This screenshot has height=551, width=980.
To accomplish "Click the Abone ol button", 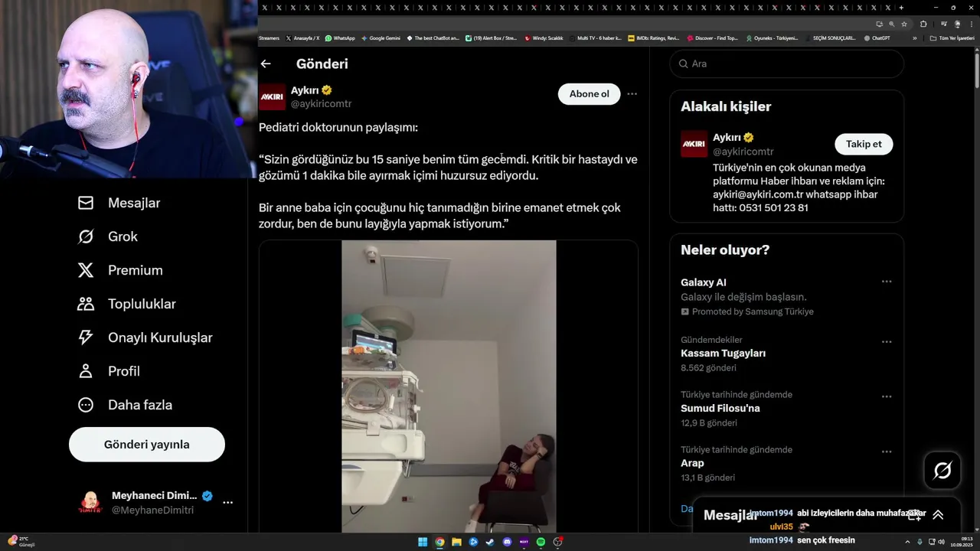I will click(590, 94).
